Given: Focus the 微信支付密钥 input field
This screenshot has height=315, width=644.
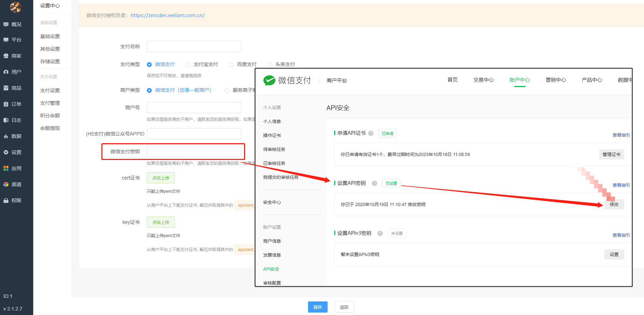Looking at the screenshot, I should coord(194,152).
